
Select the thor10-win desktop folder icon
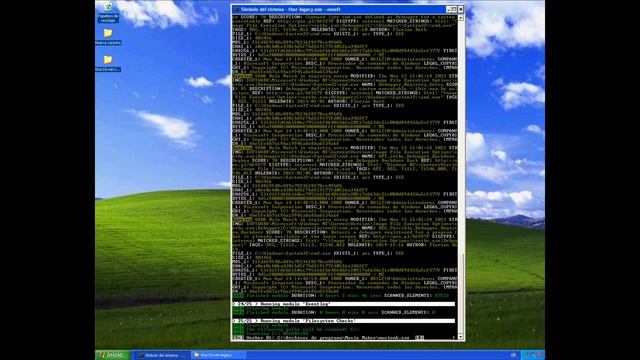coord(108,63)
